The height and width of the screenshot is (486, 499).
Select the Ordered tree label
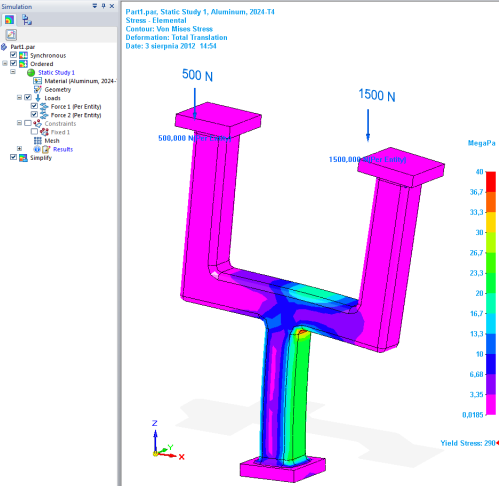click(x=42, y=64)
